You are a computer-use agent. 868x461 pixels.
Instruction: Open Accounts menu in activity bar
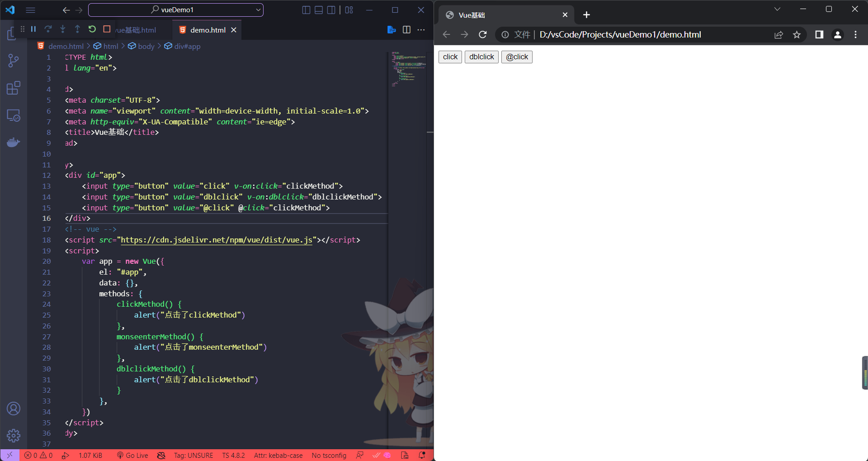[14, 409]
